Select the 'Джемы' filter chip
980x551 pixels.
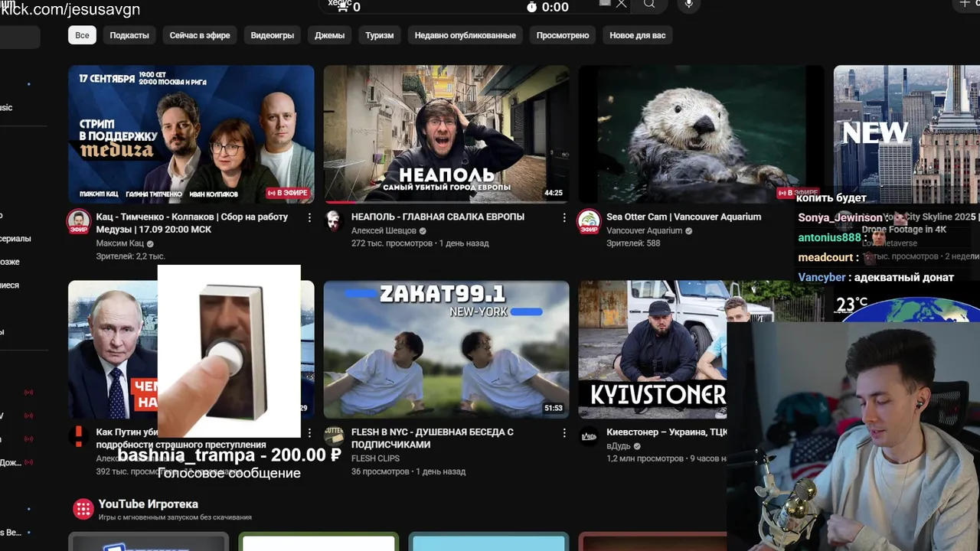[x=329, y=35]
